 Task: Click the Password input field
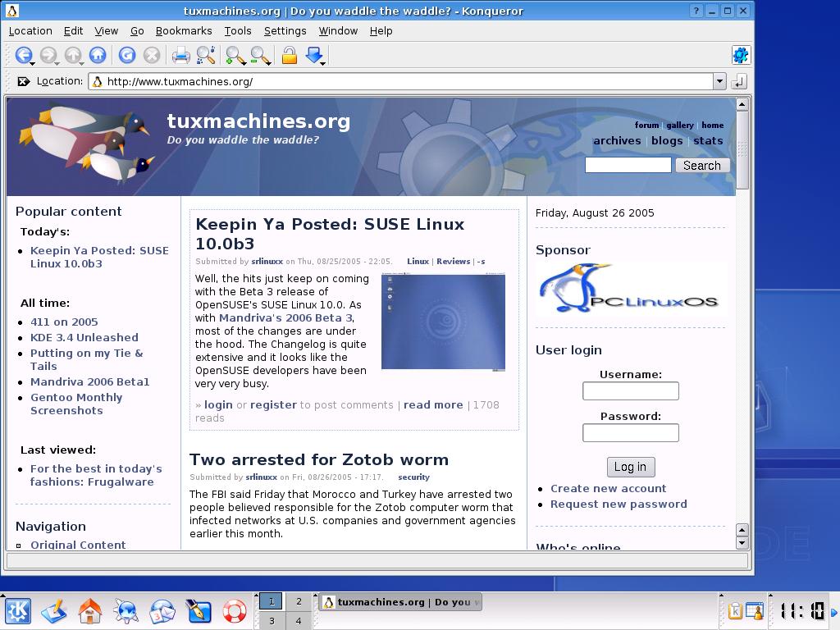[x=631, y=432]
